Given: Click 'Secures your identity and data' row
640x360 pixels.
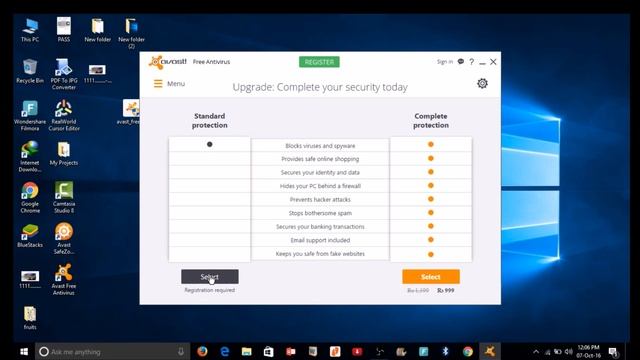Looking at the screenshot, I should (320, 172).
